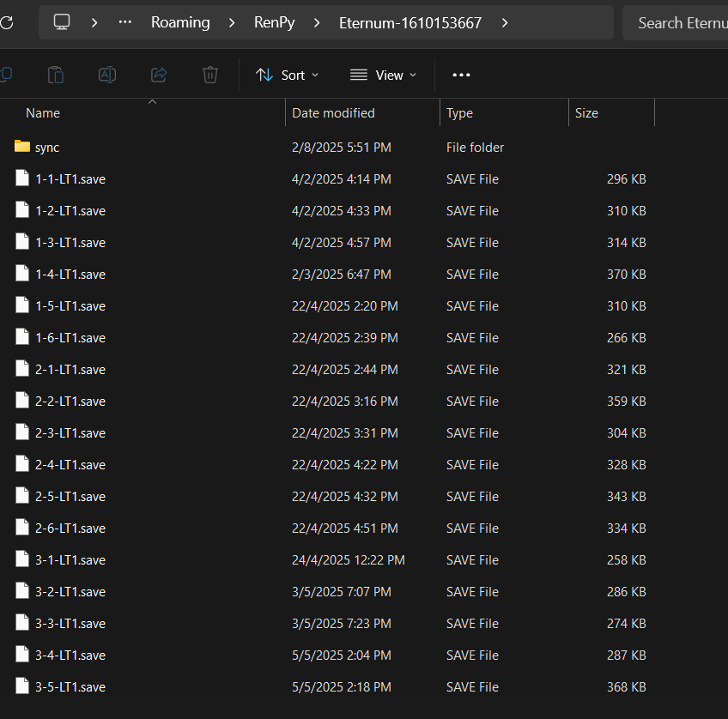
Task: Click the Refresh button near address bar
Action: (x=7, y=23)
